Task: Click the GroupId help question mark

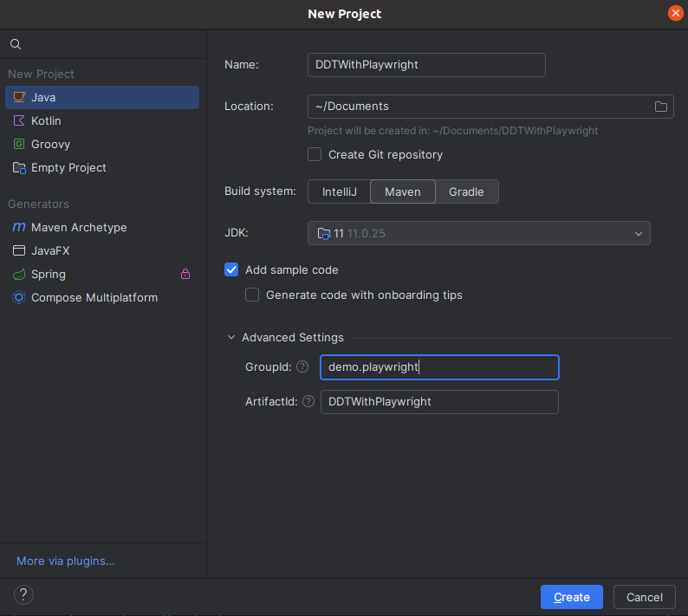Action: (x=302, y=366)
